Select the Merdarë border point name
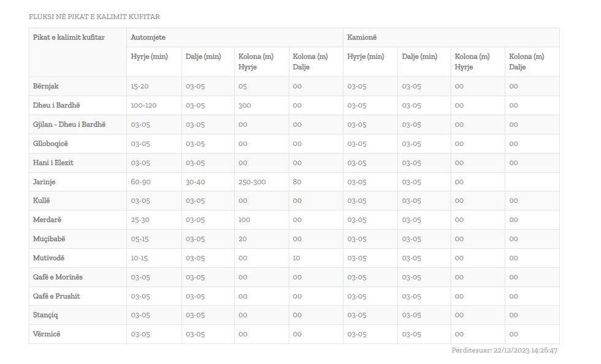The image size is (601, 364). [x=47, y=220]
